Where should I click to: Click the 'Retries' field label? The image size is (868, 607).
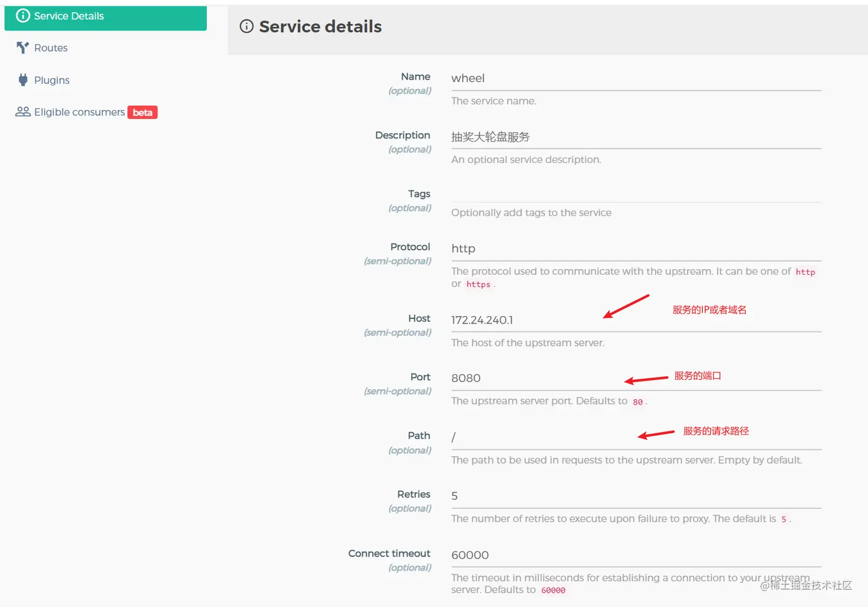pos(413,494)
